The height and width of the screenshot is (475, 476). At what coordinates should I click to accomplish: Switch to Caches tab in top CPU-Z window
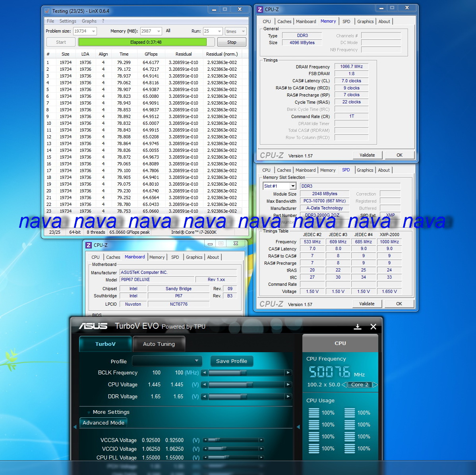[x=284, y=21]
